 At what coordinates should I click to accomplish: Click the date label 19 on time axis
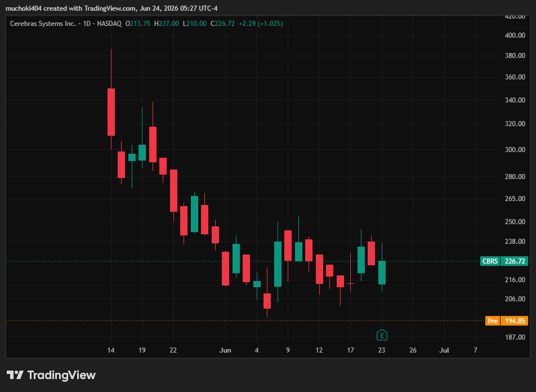142,350
